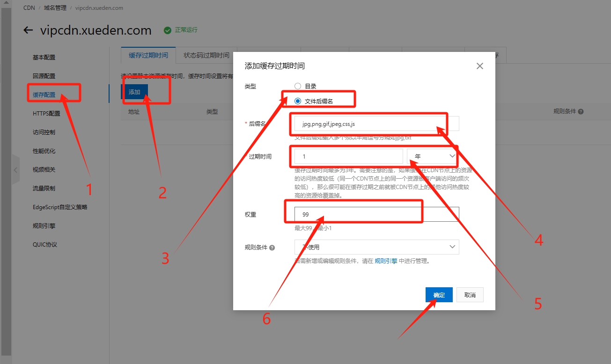Close the 添加缓存过期时间 dialog with X
The width and height of the screenshot is (611, 364).
479,66
